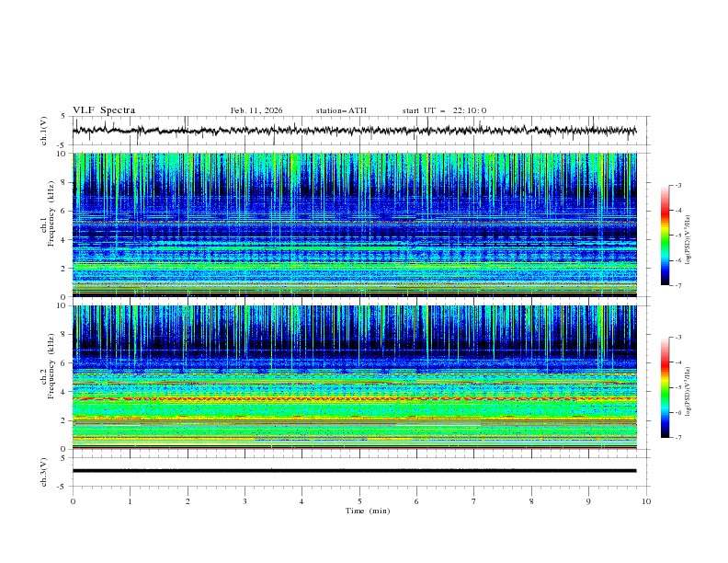Click the '-3' value on the upper colorbar
Viewport: 728px width, 563px height.
click(677, 185)
